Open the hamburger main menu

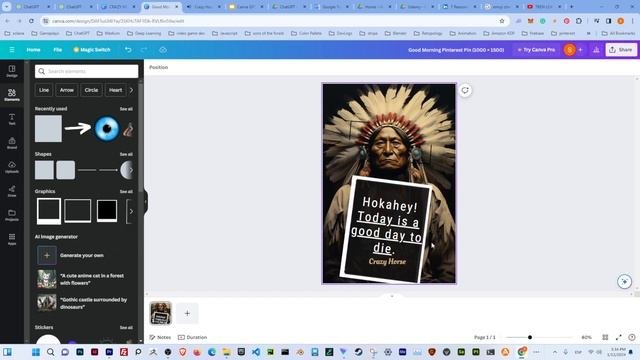point(12,50)
